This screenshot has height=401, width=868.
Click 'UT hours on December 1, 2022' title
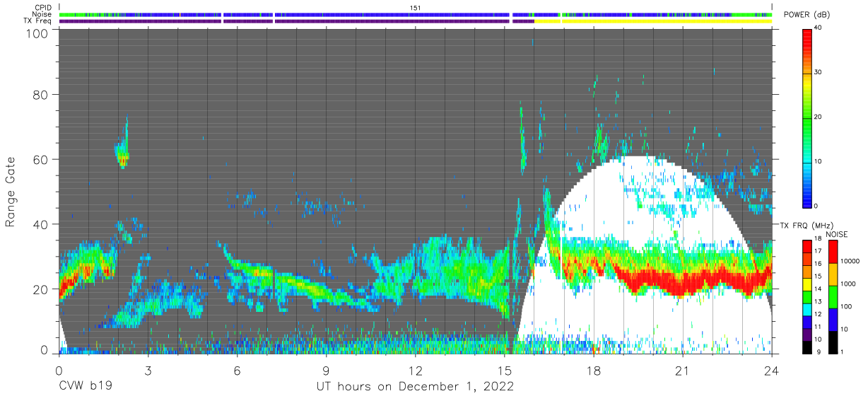coord(415,387)
